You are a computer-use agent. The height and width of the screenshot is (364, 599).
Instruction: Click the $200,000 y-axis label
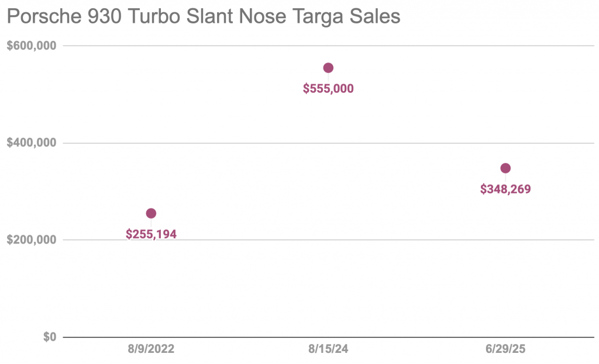31,240
